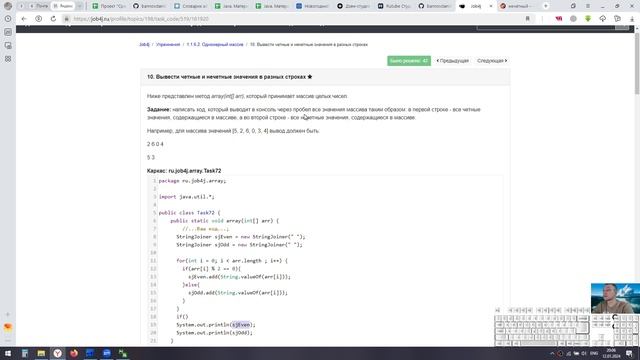The width and height of the screenshot is (640, 360).
Task: Switch to the Проект tab
Action: (109, 6)
